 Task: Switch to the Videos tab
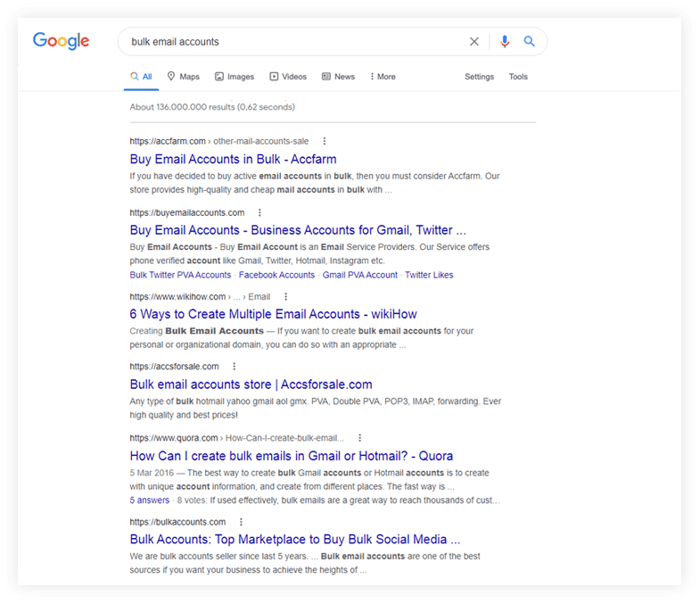click(288, 77)
